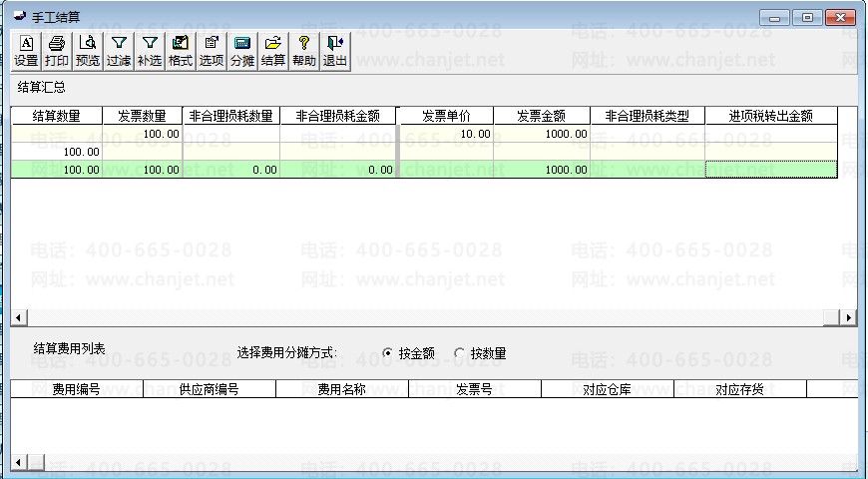
Task: Select the 发票单价 cell 10.00
Action: [446, 134]
